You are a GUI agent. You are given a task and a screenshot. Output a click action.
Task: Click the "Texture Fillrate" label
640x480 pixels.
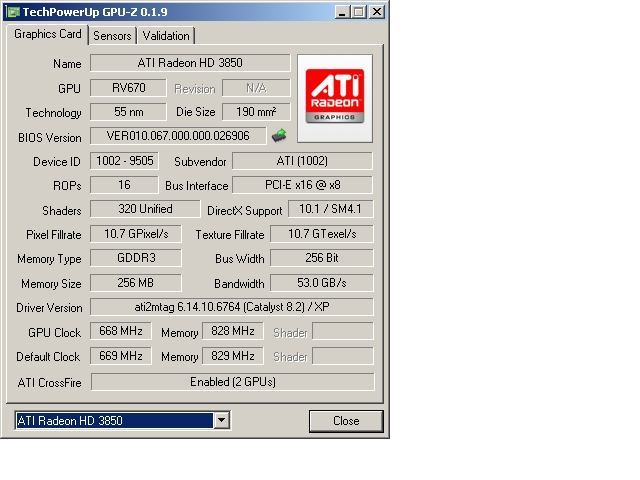click(230, 235)
